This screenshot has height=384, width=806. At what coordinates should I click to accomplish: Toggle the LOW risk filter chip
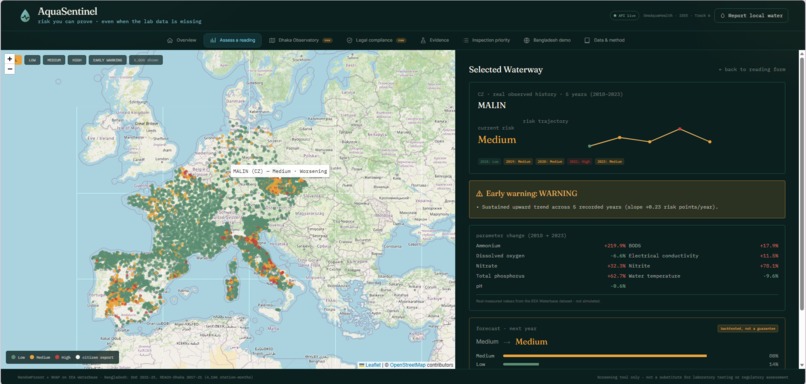tap(32, 60)
